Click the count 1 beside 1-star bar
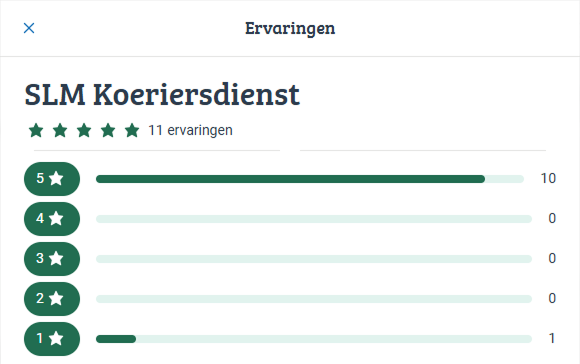 click(552, 338)
